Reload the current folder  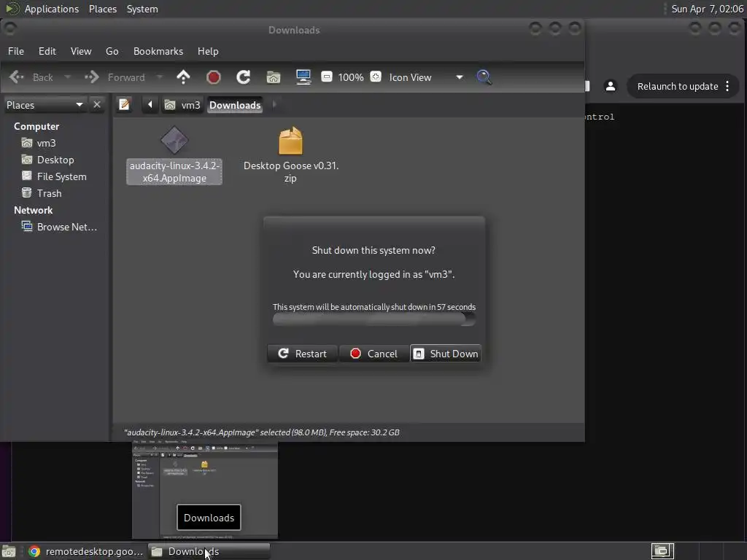point(244,77)
